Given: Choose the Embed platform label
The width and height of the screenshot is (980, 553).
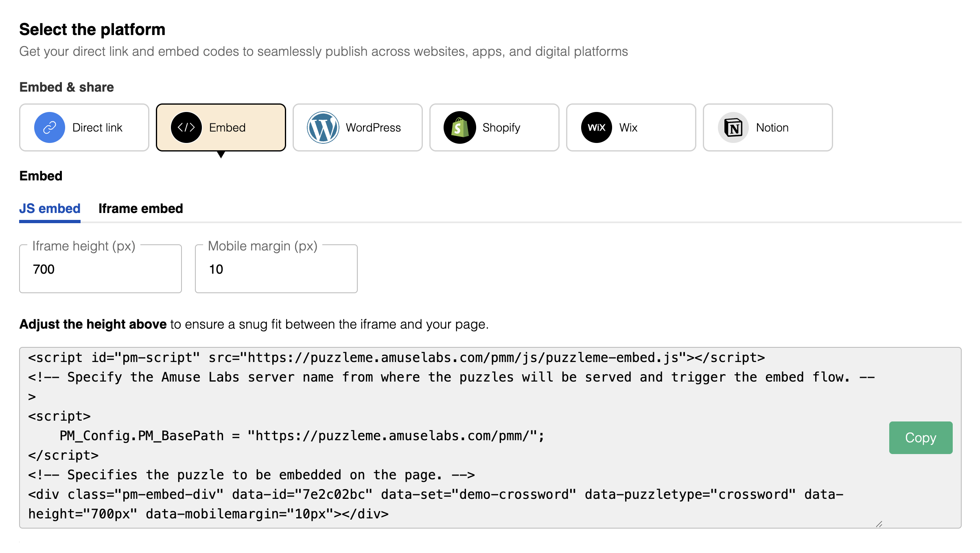Looking at the screenshot, I should (x=227, y=127).
